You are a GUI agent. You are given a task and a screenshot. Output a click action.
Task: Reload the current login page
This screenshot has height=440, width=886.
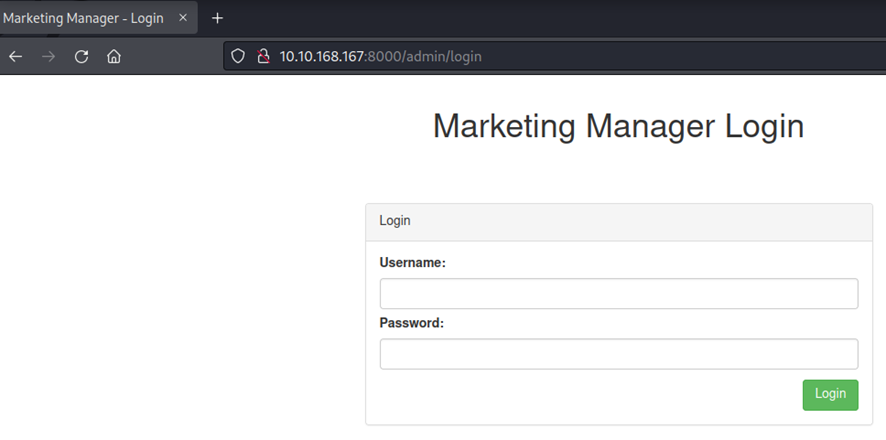pos(81,56)
